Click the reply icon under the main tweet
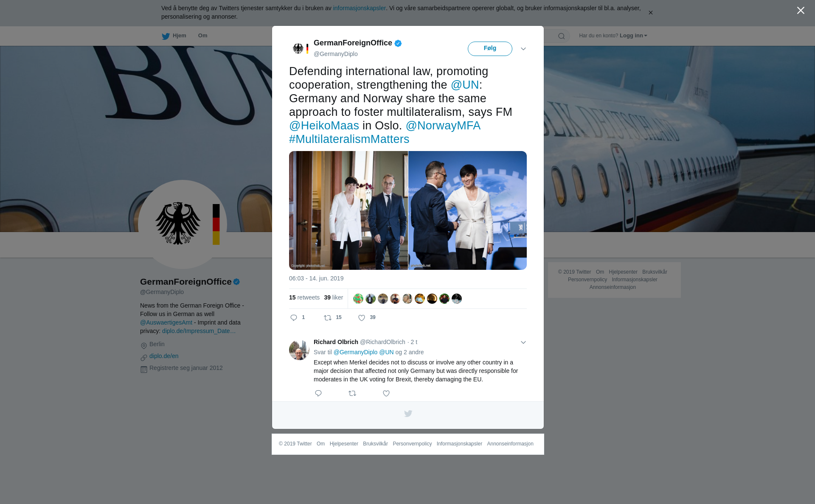This screenshot has width=815, height=504. (x=294, y=318)
